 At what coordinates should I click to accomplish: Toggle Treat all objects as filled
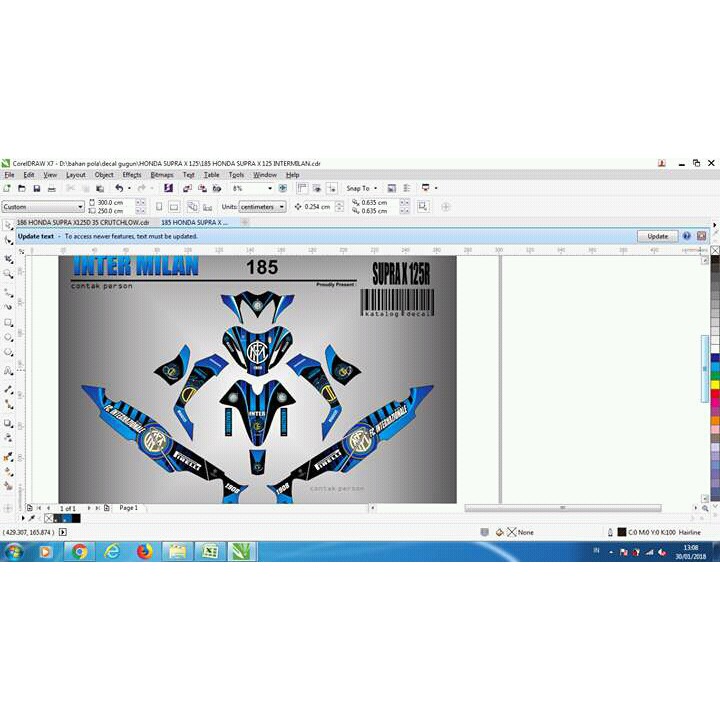tap(422, 206)
